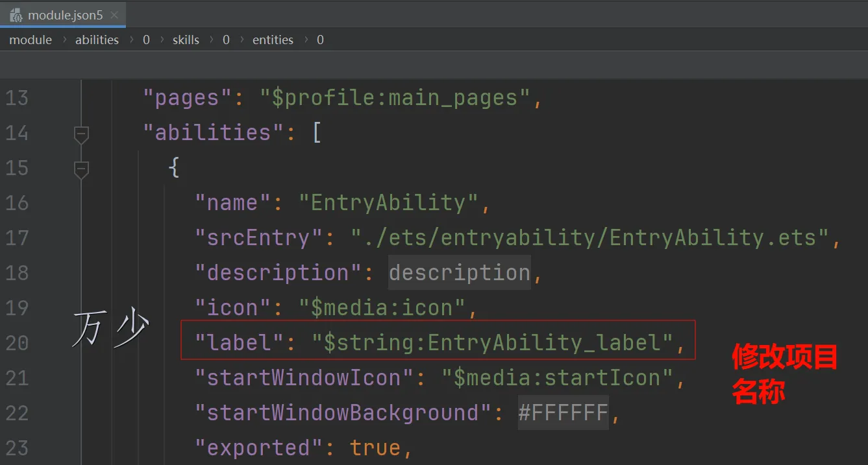This screenshot has width=868, height=465.
Task: Click line number 13 in the gutter
Action: pos(17,98)
